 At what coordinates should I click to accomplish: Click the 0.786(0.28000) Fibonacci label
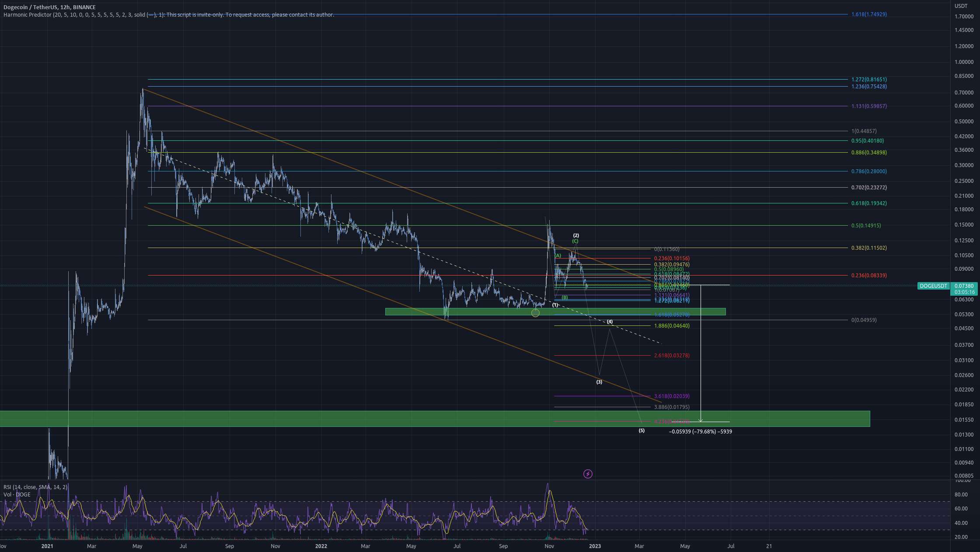click(869, 171)
